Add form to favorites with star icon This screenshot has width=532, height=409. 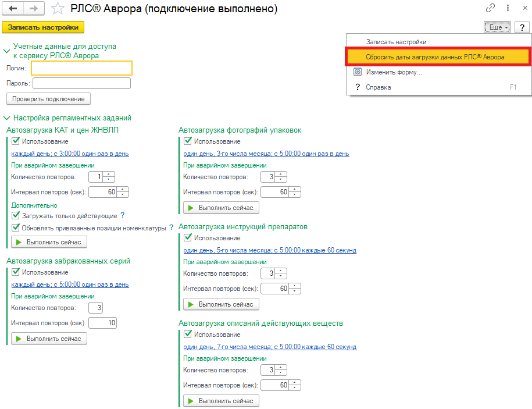pyautogui.click(x=58, y=9)
